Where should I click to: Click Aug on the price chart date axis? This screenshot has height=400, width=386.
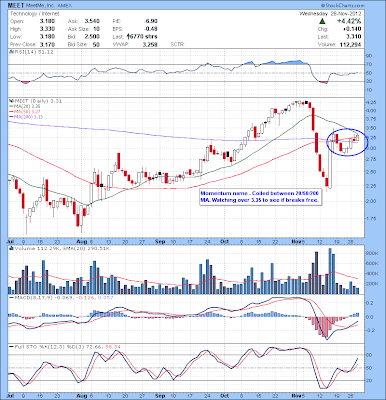coord(82,242)
